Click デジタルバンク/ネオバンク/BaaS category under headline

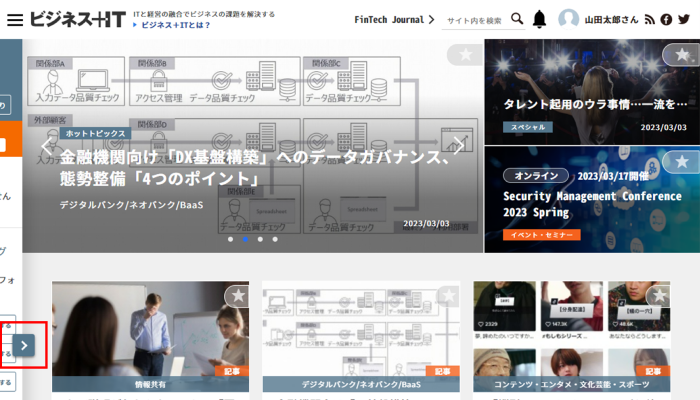click(131, 205)
